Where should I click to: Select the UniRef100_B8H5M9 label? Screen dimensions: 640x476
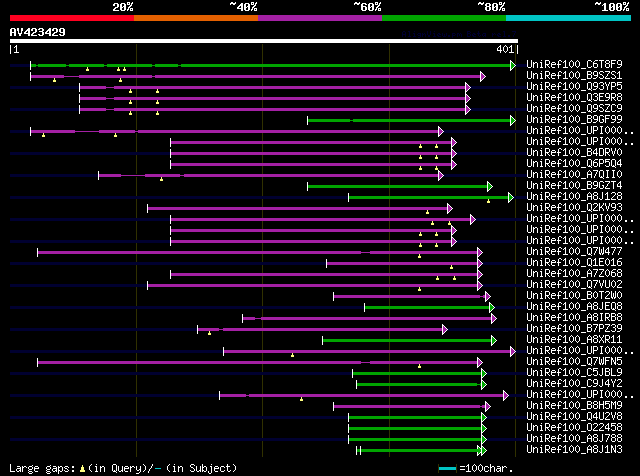tap(574, 406)
